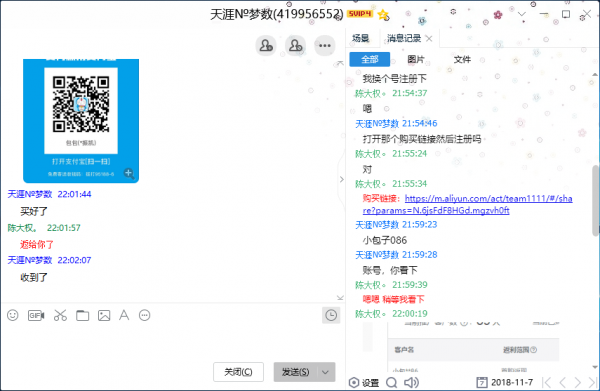The width and height of the screenshot is (600, 391).
Task: Open the settings hexagon icon
Action: 354,382
